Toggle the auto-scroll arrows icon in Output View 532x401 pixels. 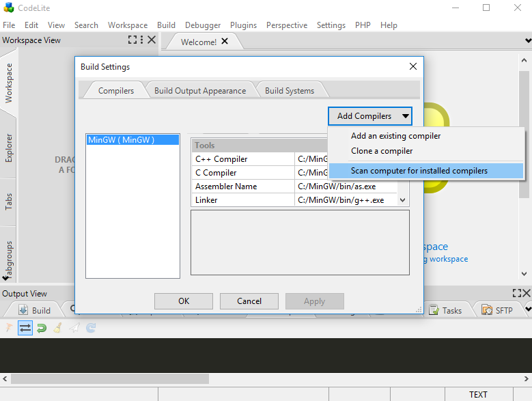point(25,328)
